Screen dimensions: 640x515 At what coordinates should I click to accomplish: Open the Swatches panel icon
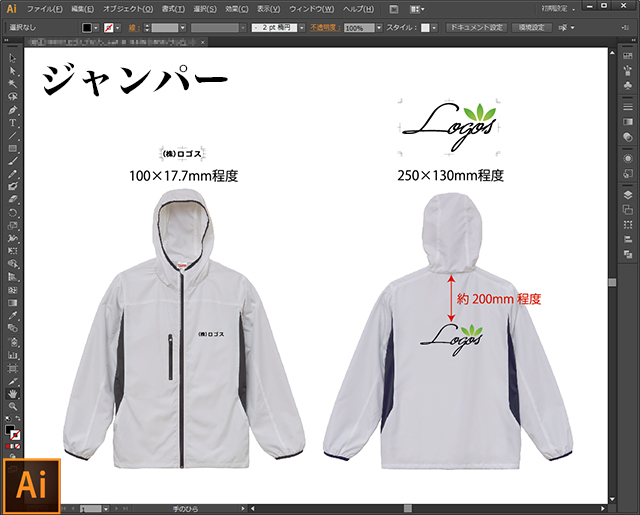628,56
